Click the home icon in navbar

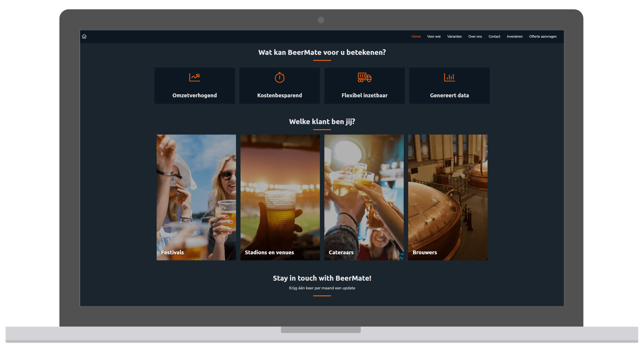click(84, 37)
